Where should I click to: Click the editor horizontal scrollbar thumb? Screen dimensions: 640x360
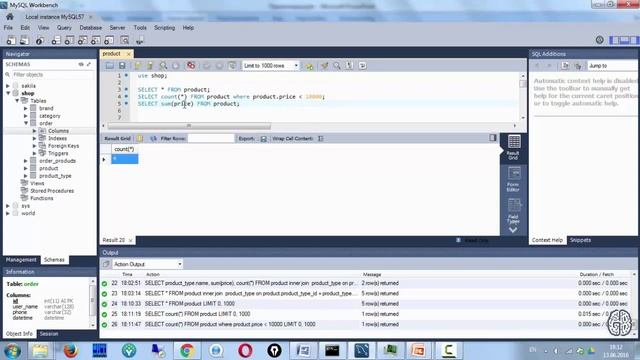[188, 126]
